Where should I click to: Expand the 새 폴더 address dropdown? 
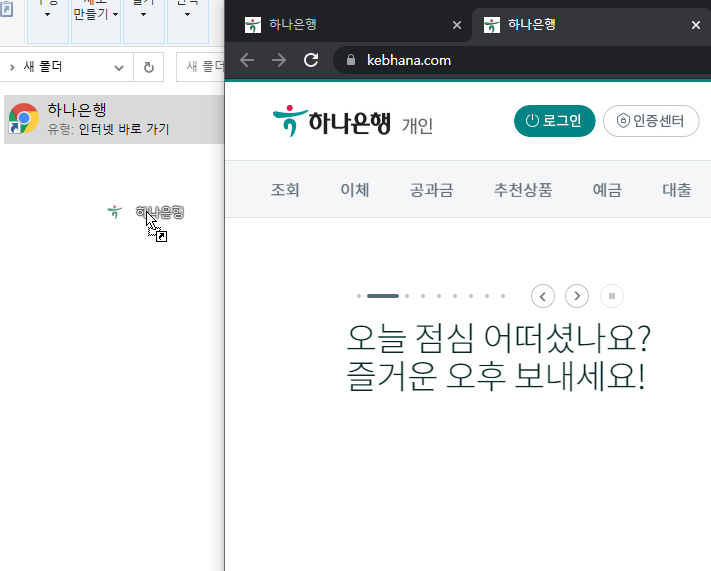tap(119, 68)
